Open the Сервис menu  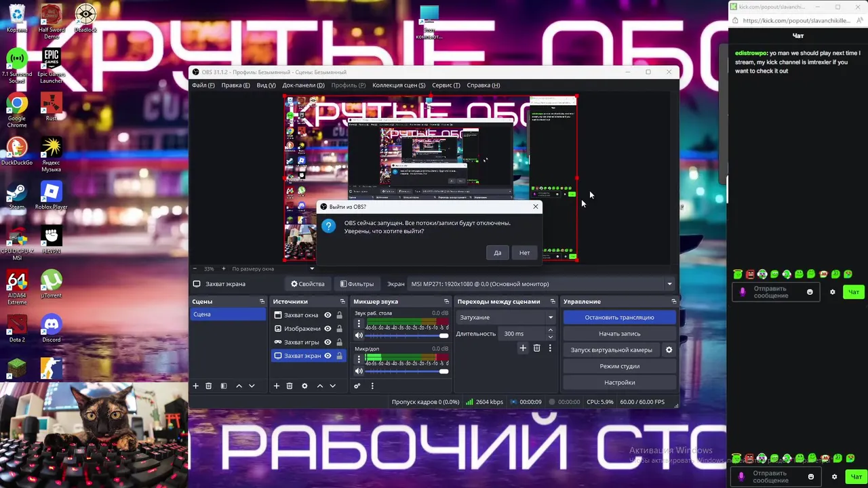tap(446, 85)
